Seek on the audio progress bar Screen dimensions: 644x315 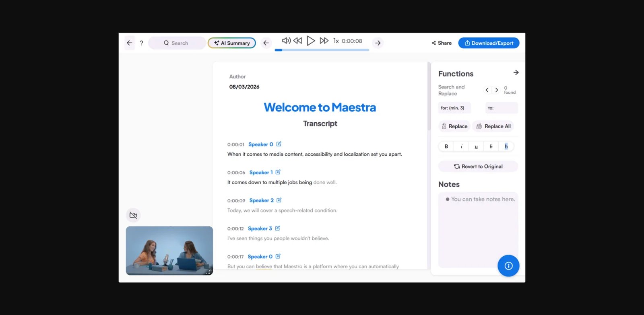tap(322, 50)
